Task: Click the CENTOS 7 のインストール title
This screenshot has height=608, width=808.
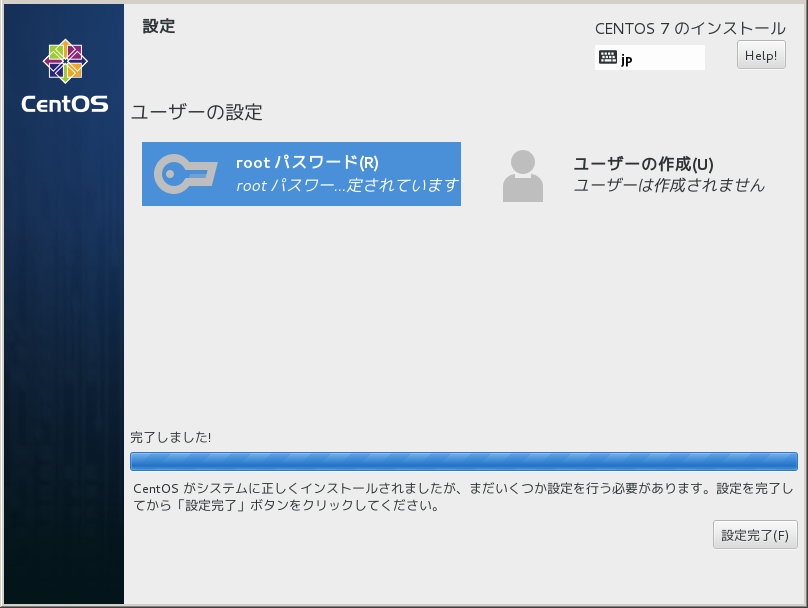Action: click(690, 28)
